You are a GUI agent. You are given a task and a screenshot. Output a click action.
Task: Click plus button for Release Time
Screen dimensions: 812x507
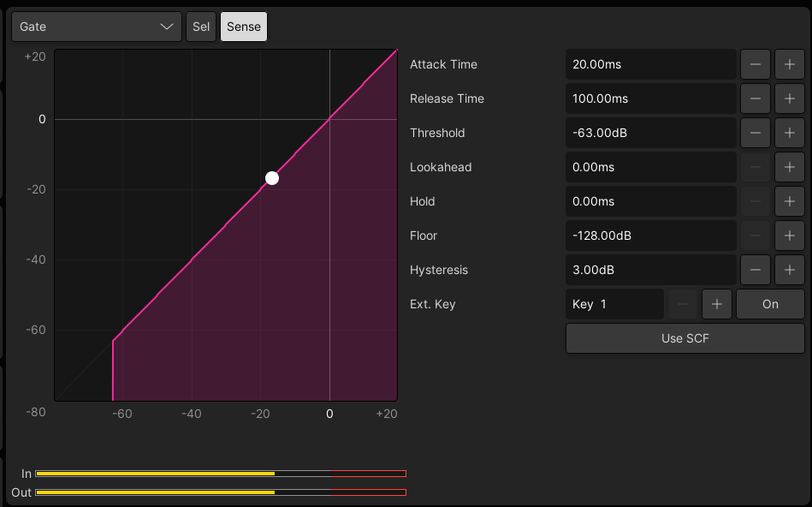[789, 98]
